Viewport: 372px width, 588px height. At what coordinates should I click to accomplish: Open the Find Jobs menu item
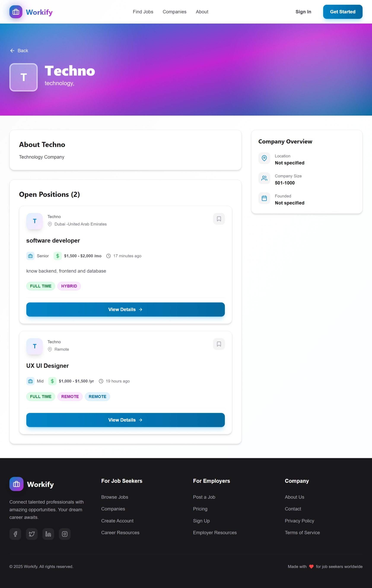143,12
